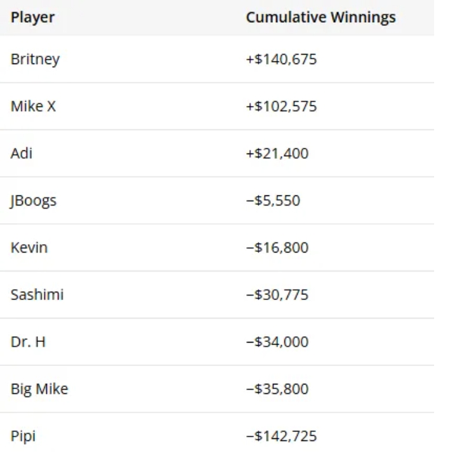Select the Mike X player name
Screen dimensions: 476x465
[x=33, y=107]
